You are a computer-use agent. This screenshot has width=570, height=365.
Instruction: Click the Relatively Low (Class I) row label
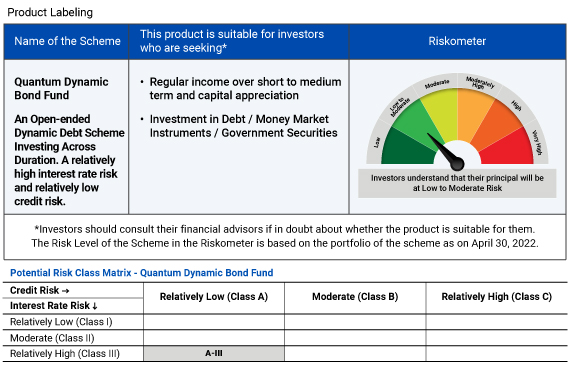tap(61, 322)
